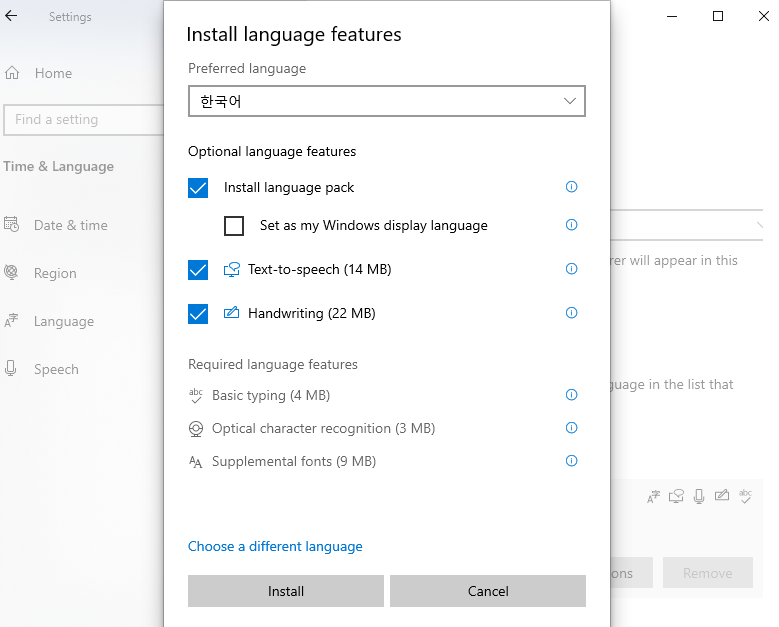
Task: Uncheck the Text-to-speech (14 MB) checkbox
Action: (x=198, y=270)
